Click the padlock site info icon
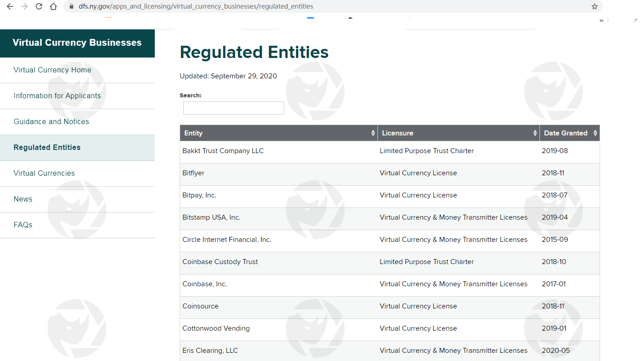The width and height of the screenshot is (644, 361). tap(71, 6)
